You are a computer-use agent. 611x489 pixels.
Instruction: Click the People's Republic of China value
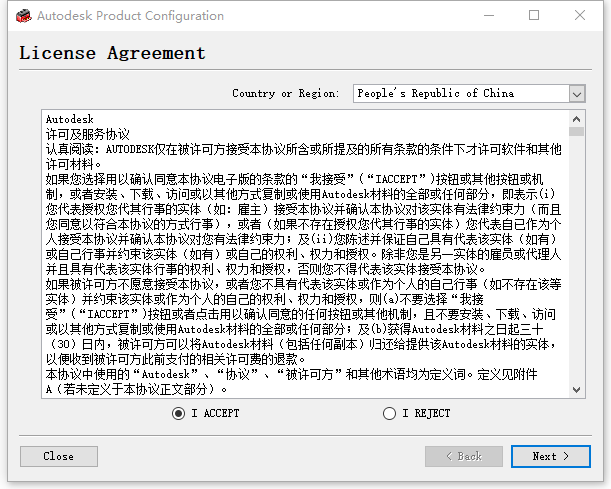(436, 94)
